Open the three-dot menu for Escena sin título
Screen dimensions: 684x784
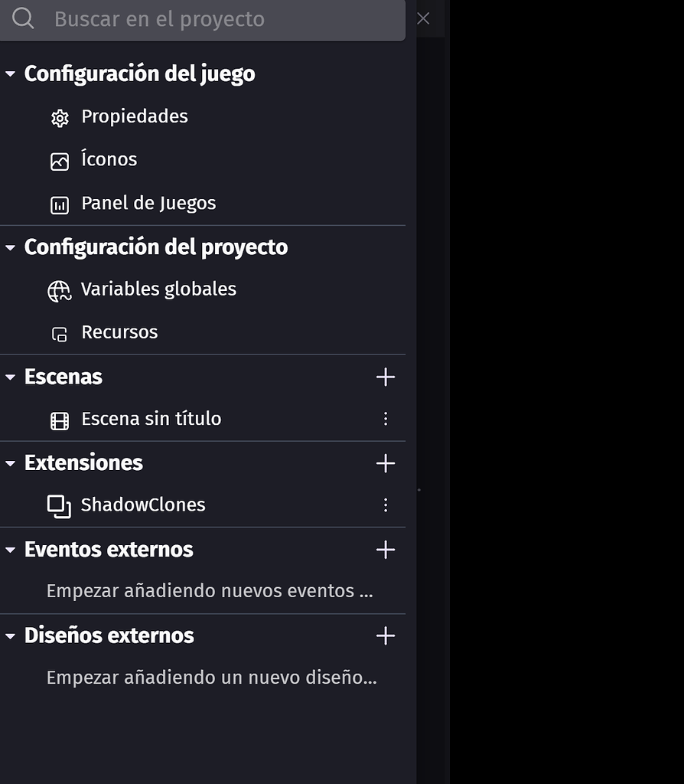click(386, 419)
